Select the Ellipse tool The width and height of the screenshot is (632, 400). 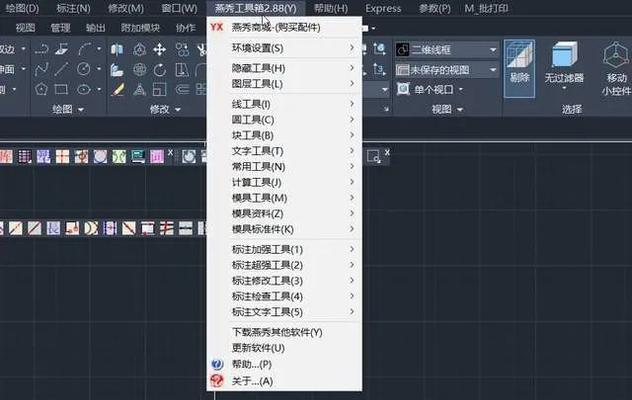click(x=84, y=89)
